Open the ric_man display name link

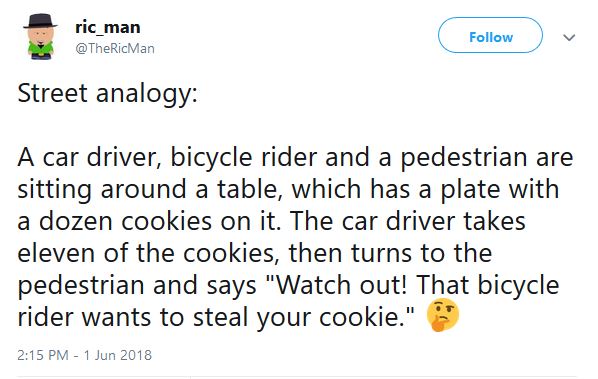pos(108,27)
